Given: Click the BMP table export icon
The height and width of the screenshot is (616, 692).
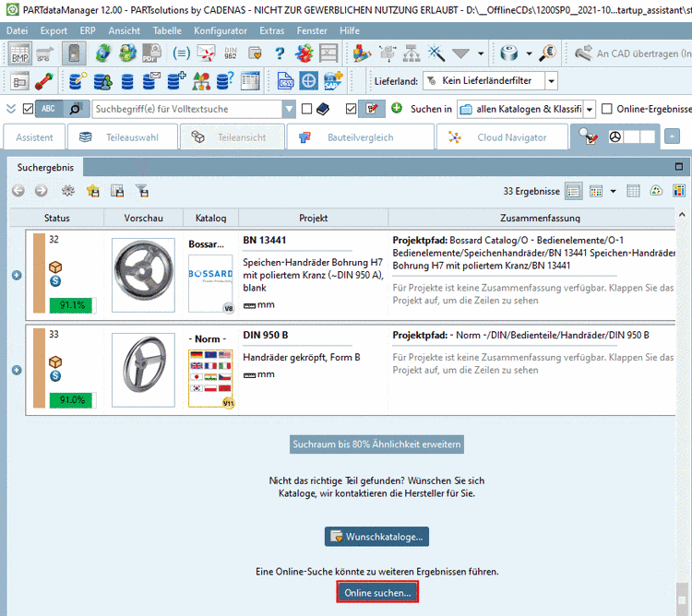Looking at the screenshot, I should point(20,53).
